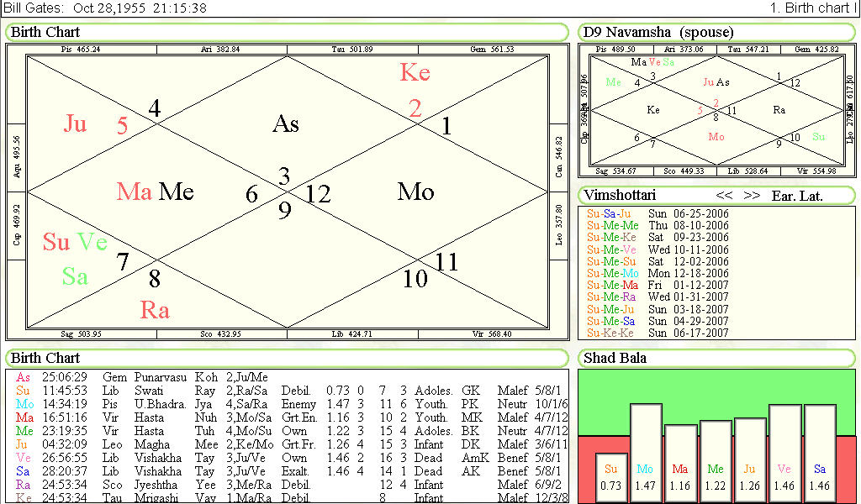Select the Ma planet in main birth chart
Screen dimensions: 861x504
pos(134,192)
